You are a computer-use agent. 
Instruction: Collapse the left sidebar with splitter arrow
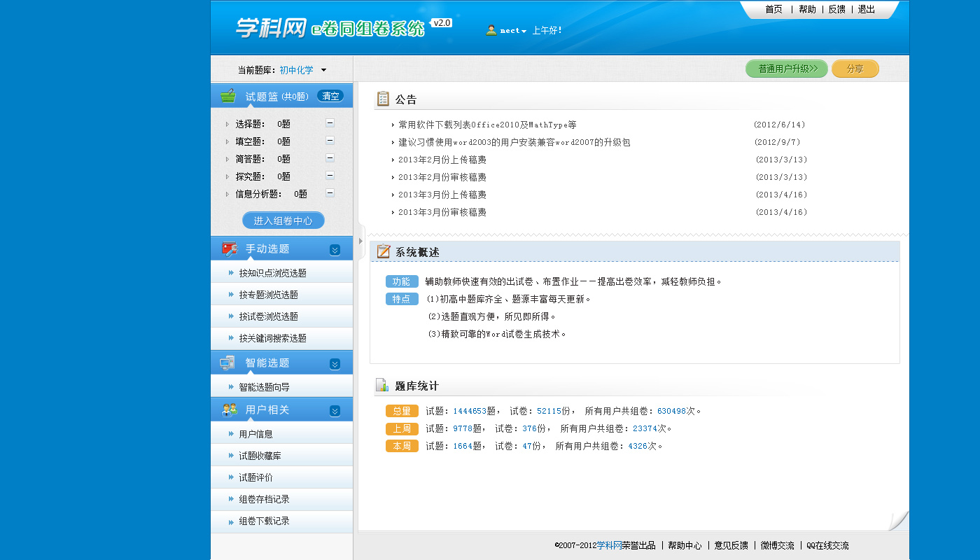(361, 241)
